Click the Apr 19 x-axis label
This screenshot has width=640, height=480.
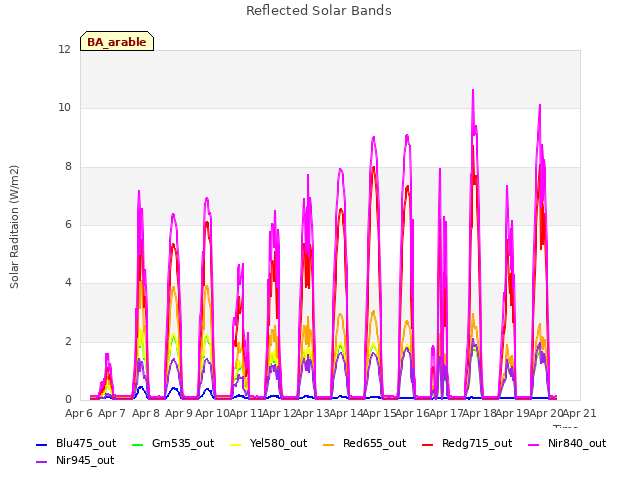513,413
